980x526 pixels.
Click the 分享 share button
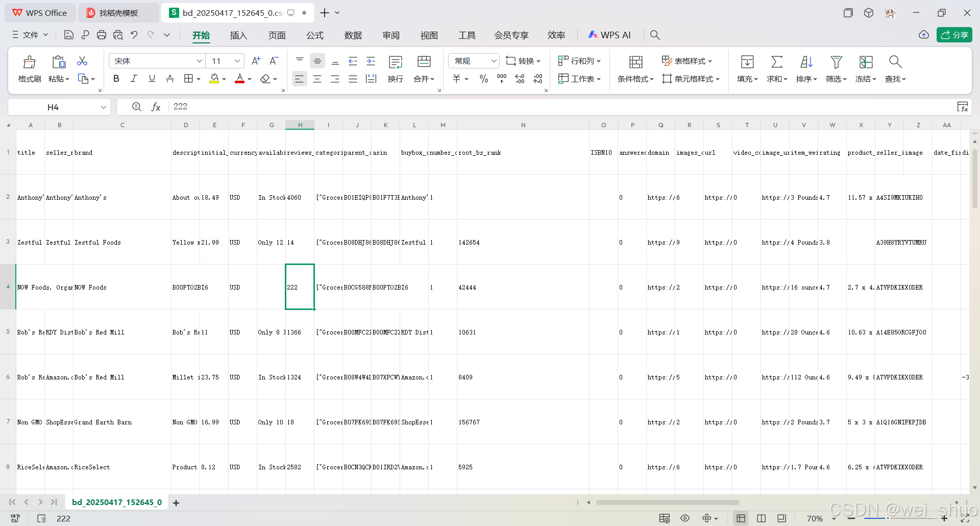pos(954,35)
